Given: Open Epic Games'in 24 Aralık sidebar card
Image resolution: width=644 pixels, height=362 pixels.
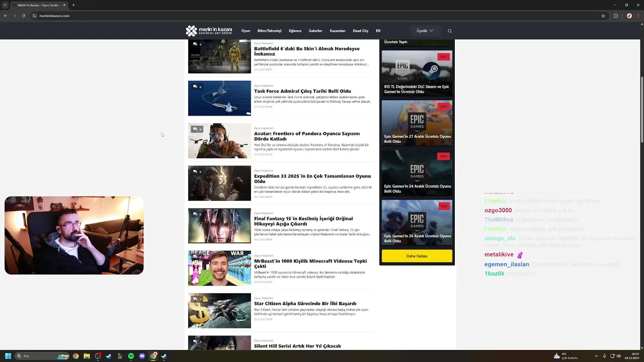Looking at the screenshot, I should click(417, 173).
